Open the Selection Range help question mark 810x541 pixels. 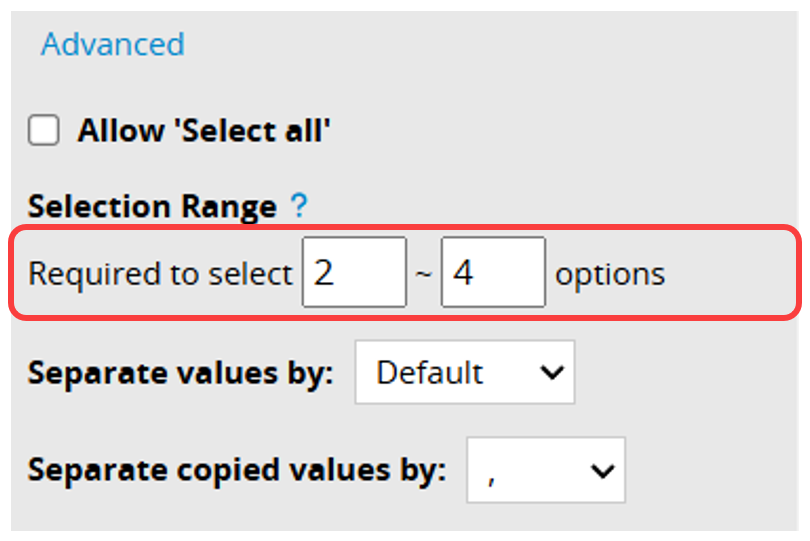[298, 207]
